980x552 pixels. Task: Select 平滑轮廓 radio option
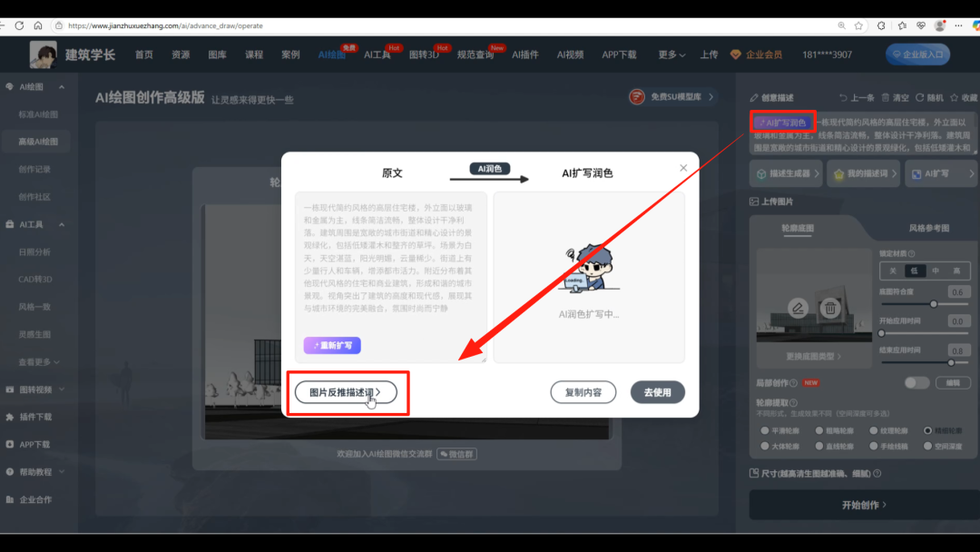pos(764,430)
